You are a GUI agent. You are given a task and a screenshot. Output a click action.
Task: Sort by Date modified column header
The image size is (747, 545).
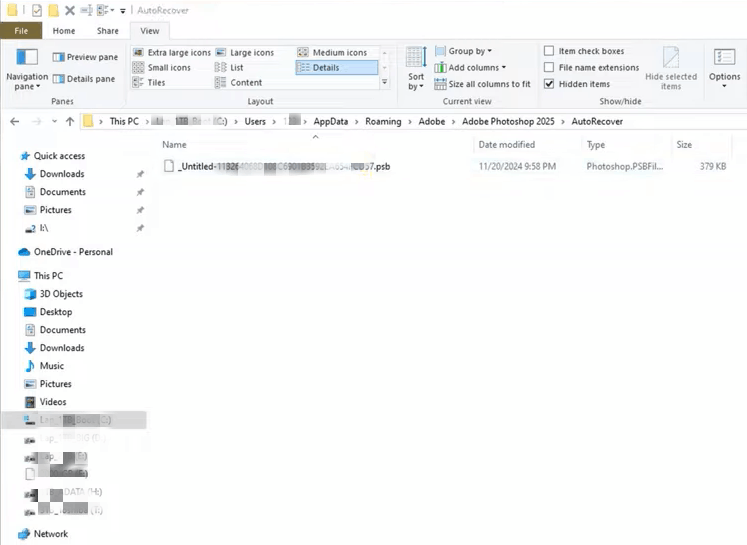[506, 145]
